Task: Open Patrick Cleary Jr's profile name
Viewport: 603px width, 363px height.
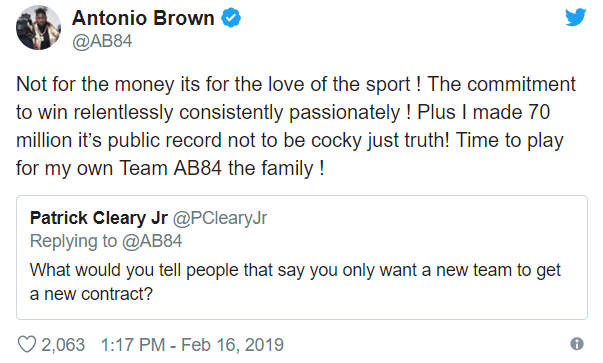Action: click(x=99, y=218)
